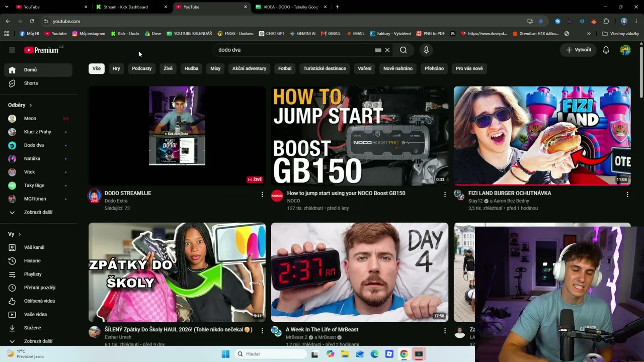Image resolution: width=644 pixels, height=362 pixels.
Task: Select the Hudba filter chip
Action: tap(192, 68)
